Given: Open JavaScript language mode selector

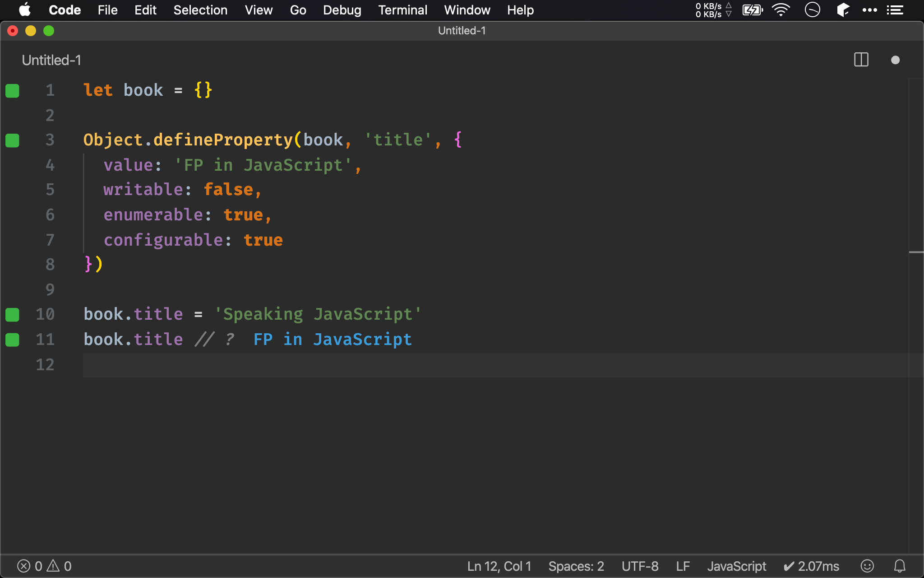Looking at the screenshot, I should pyautogui.click(x=736, y=566).
